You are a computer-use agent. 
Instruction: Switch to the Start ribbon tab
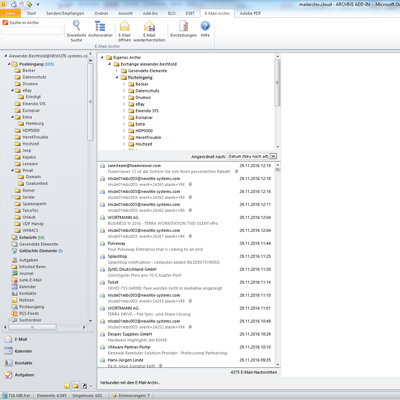coord(32,13)
